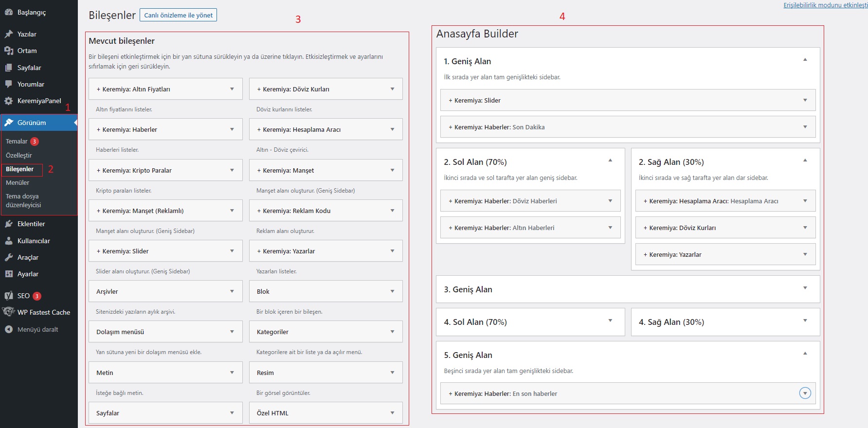Click the Yorumlar comment bubble icon
This screenshot has height=428, width=868.
pos(9,84)
